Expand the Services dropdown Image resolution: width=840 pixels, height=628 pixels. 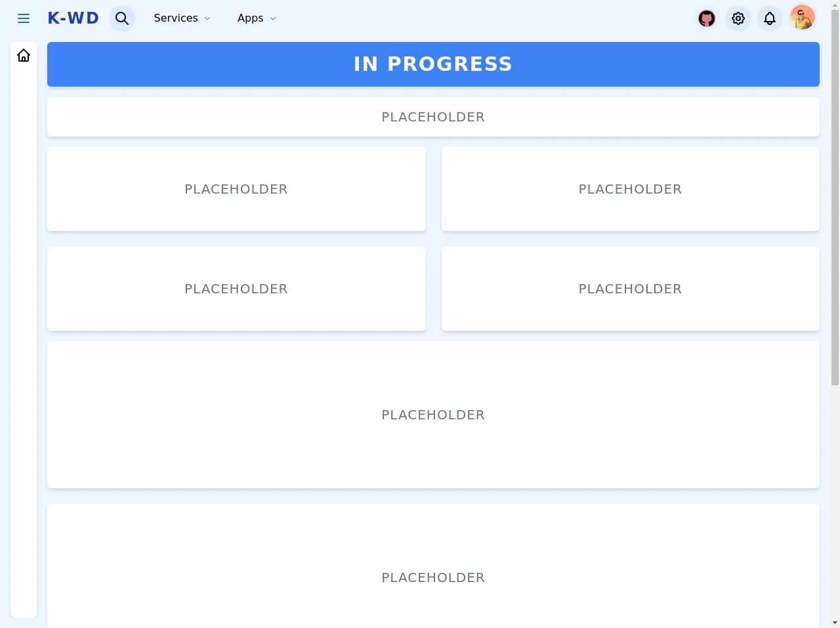click(x=182, y=18)
